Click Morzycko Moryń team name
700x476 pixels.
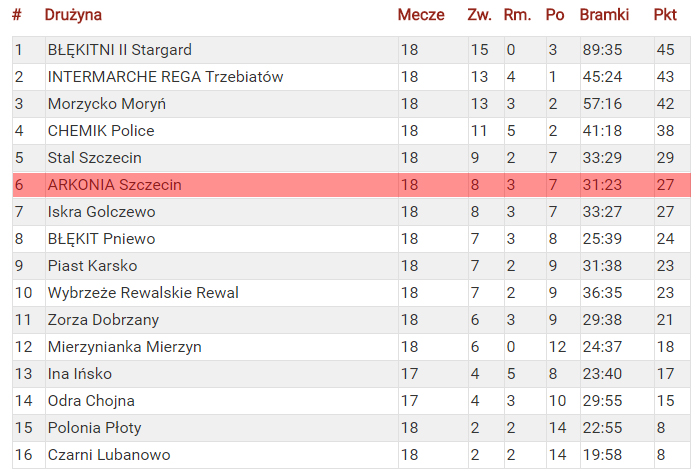(x=107, y=104)
